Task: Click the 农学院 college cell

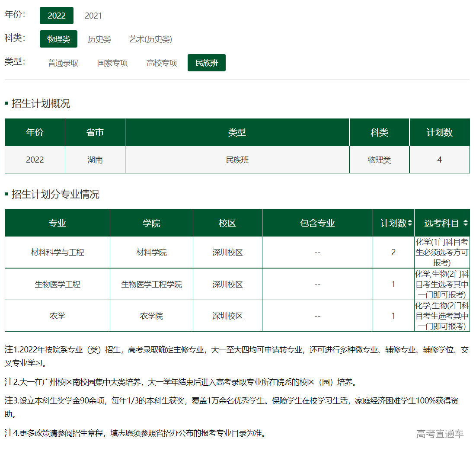Action: tap(152, 315)
